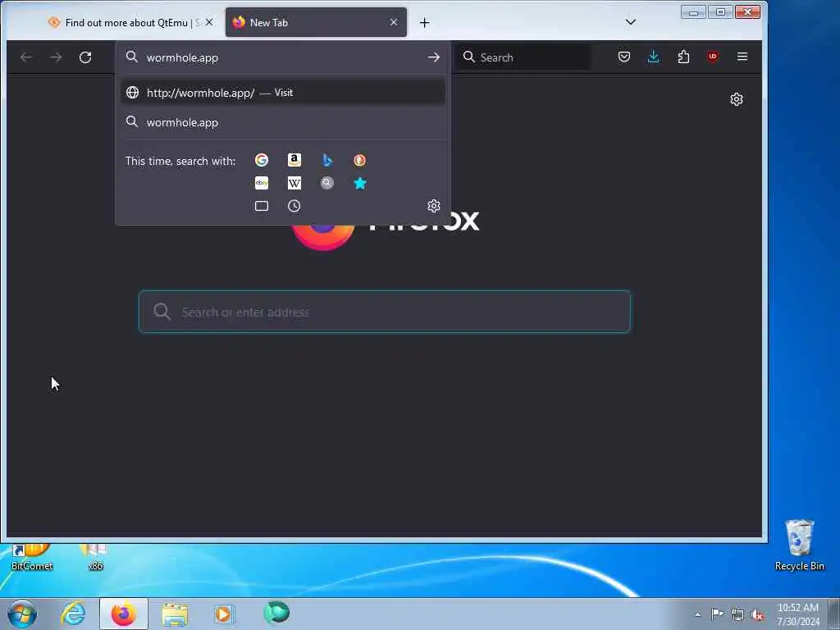Open new tab page personalize gear

coord(737,99)
